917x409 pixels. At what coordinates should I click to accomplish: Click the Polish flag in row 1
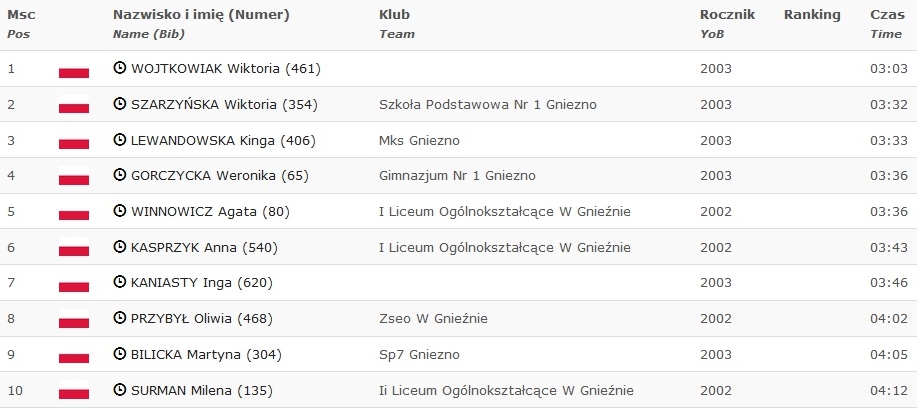(74, 68)
